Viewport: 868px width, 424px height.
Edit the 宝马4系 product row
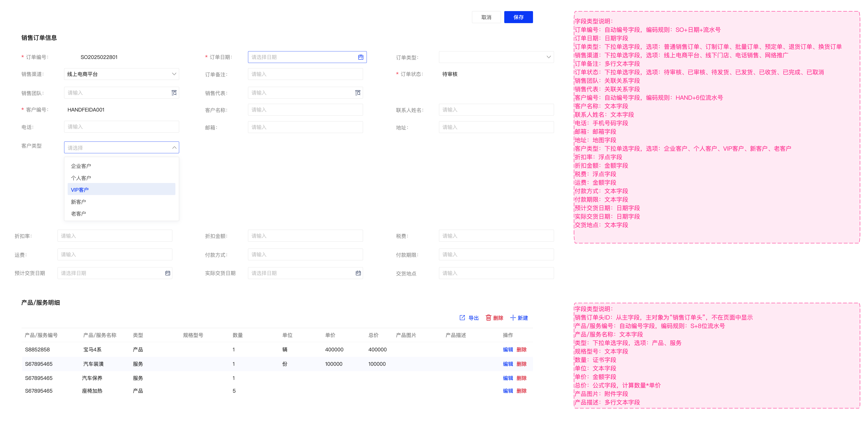pyautogui.click(x=508, y=349)
